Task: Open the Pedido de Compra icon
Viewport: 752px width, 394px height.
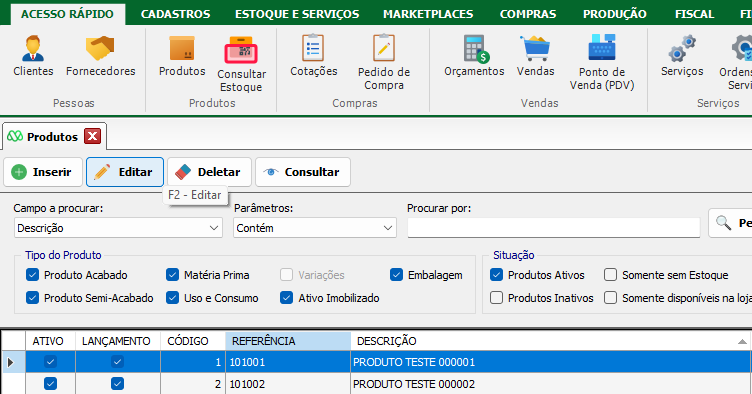Action: click(384, 47)
